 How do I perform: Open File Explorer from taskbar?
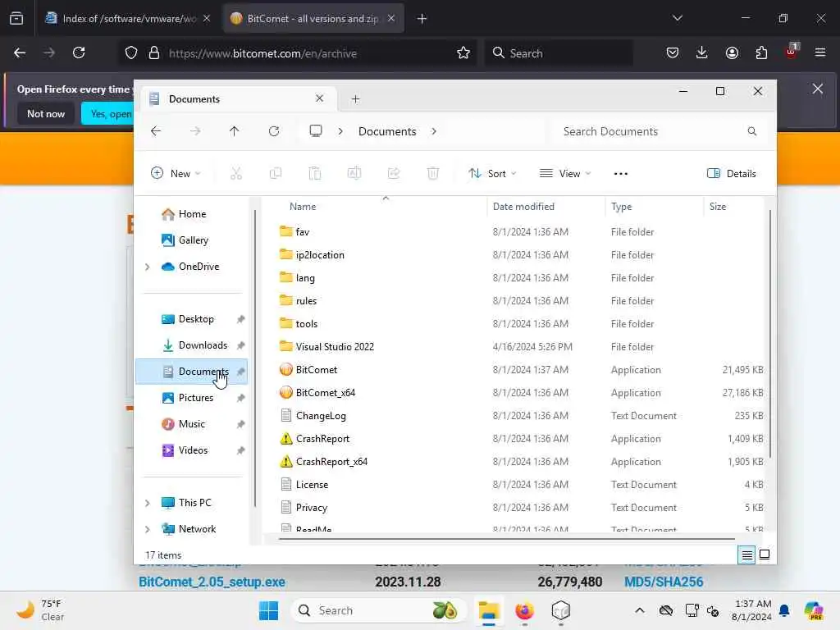point(489,610)
